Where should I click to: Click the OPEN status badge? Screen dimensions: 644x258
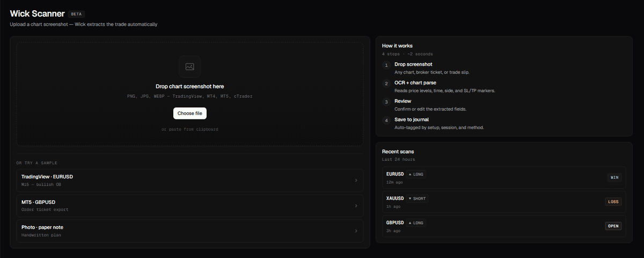click(613, 226)
